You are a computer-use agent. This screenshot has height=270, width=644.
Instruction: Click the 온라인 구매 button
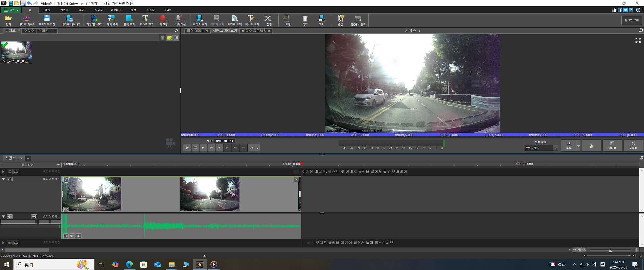631,20
